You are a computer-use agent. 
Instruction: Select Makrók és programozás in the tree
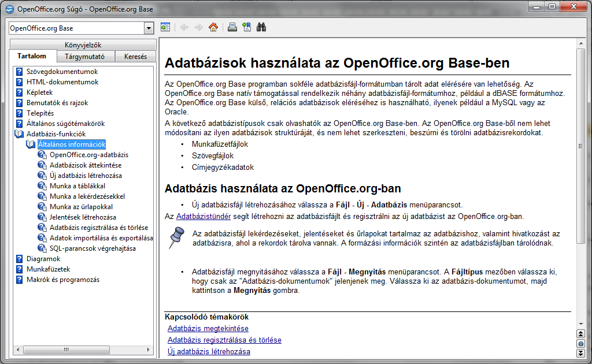coord(63,280)
